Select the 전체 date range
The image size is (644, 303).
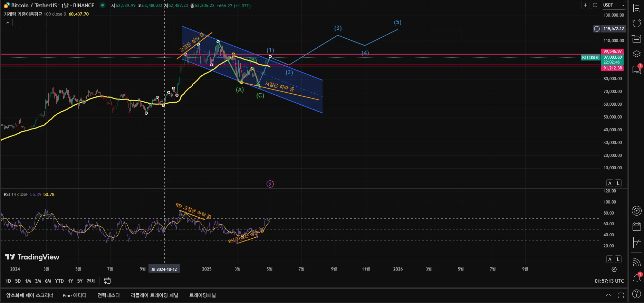[x=91, y=281]
